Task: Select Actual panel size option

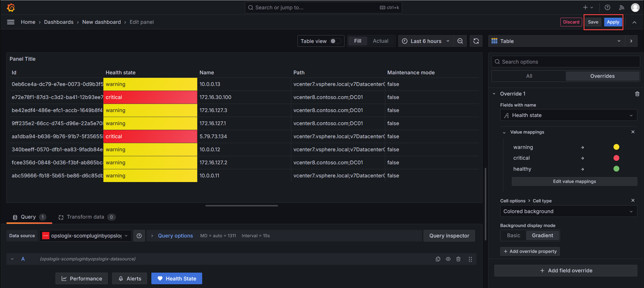Action: tap(380, 41)
